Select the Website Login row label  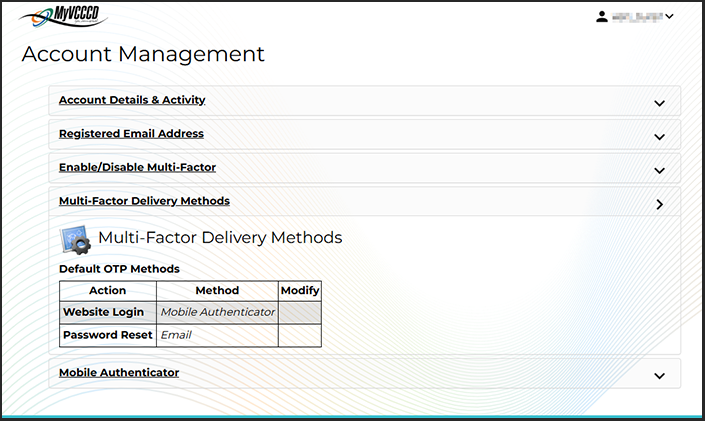click(103, 312)
